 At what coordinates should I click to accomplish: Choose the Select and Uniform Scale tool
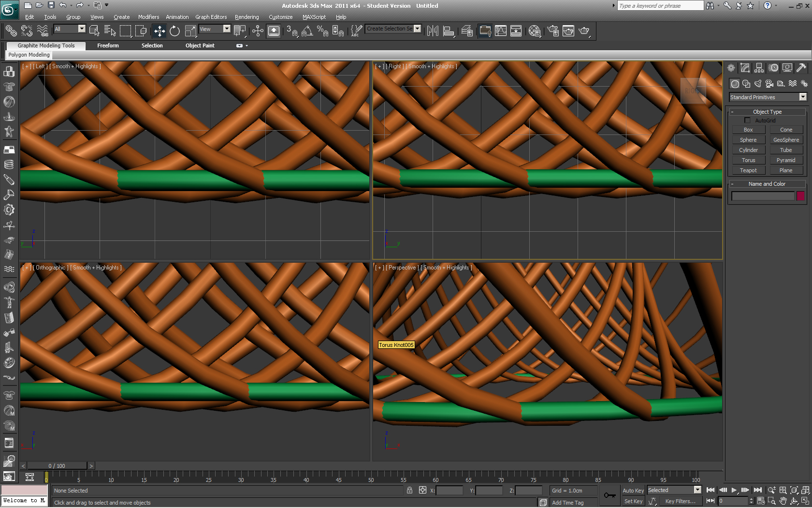pyautogui.click(x=190, y=31)
